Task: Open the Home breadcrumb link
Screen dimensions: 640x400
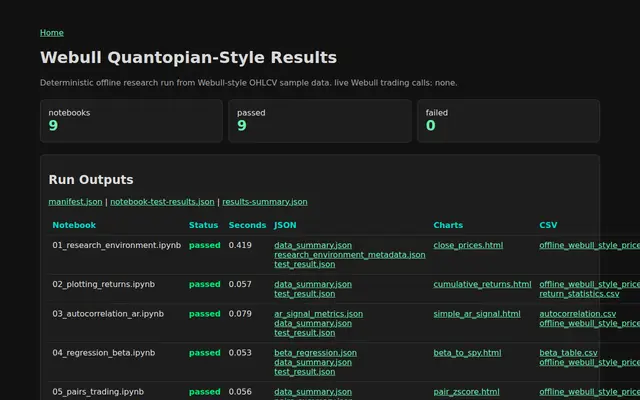Action: click(x=52, y=33)
